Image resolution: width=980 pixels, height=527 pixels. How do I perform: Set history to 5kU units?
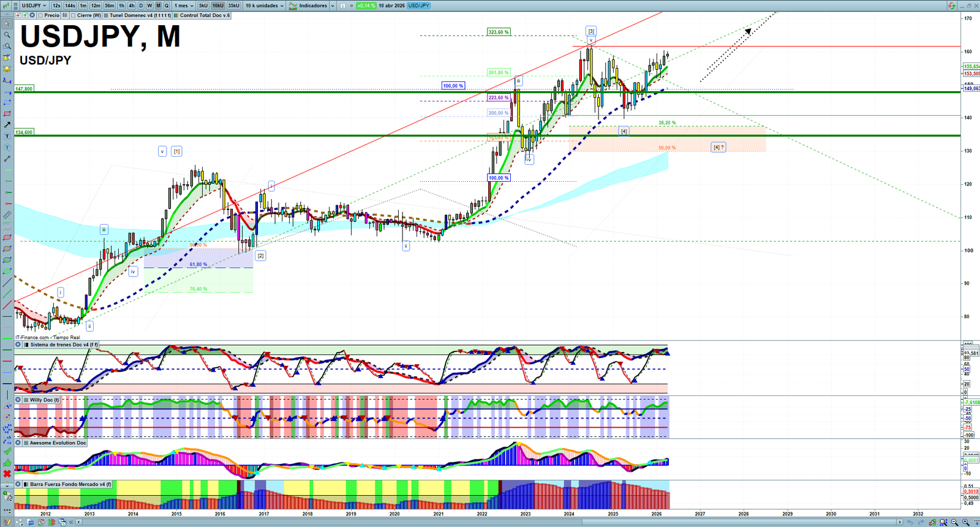point(203,6)
